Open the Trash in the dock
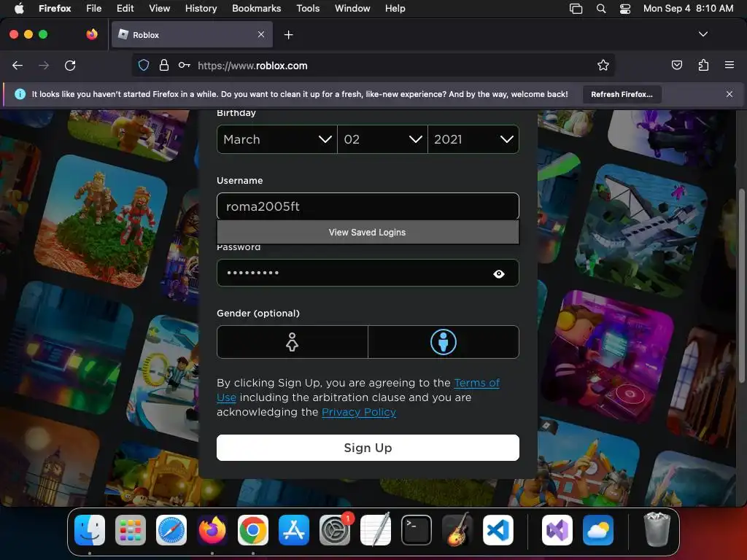The height and width of the screenshot is (560, 747). tap(657, 529)
